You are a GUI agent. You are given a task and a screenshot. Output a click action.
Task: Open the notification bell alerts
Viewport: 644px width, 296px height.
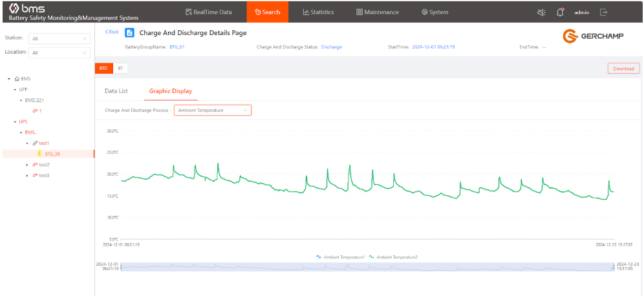point(560,12)
